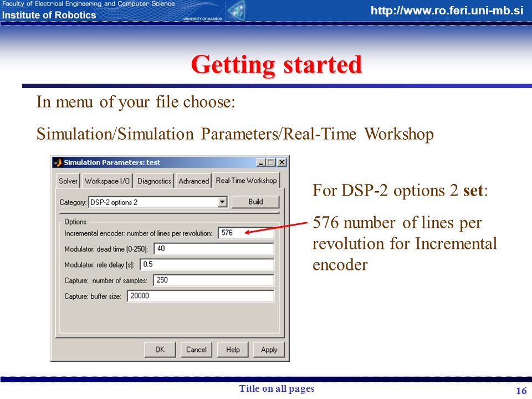Click the Apply button
532x399 pixels.
pos(269,350)
